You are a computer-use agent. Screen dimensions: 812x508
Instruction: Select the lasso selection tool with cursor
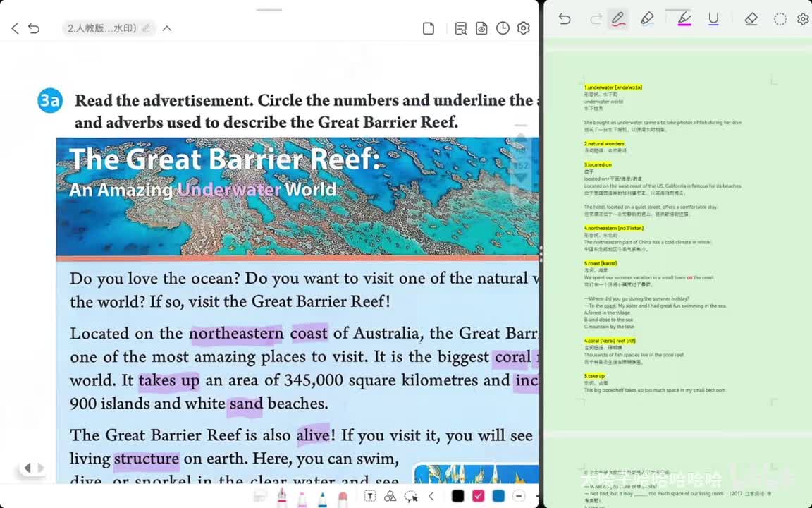(x=411, y=496)
